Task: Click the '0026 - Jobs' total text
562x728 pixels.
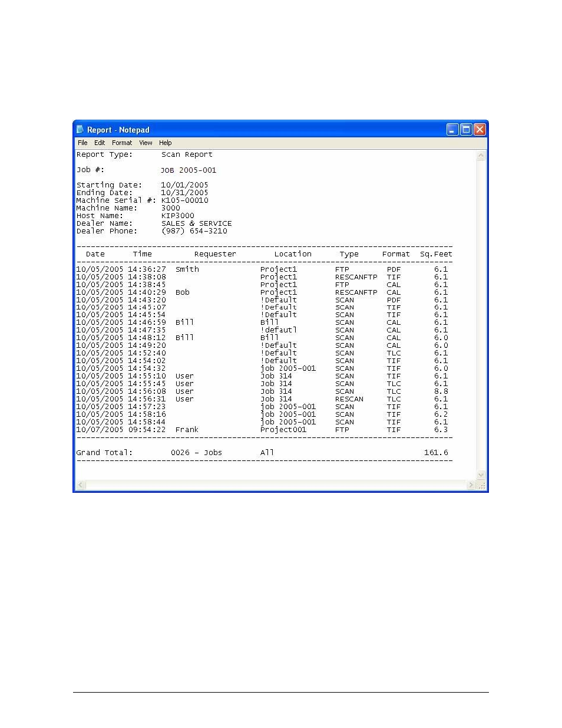Action: (196, 453)
